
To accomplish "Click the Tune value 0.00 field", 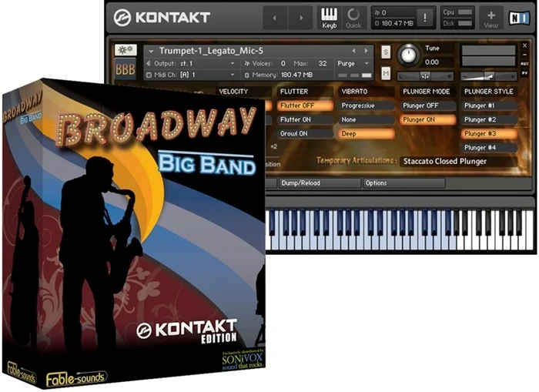I will (x=433, y=62).
